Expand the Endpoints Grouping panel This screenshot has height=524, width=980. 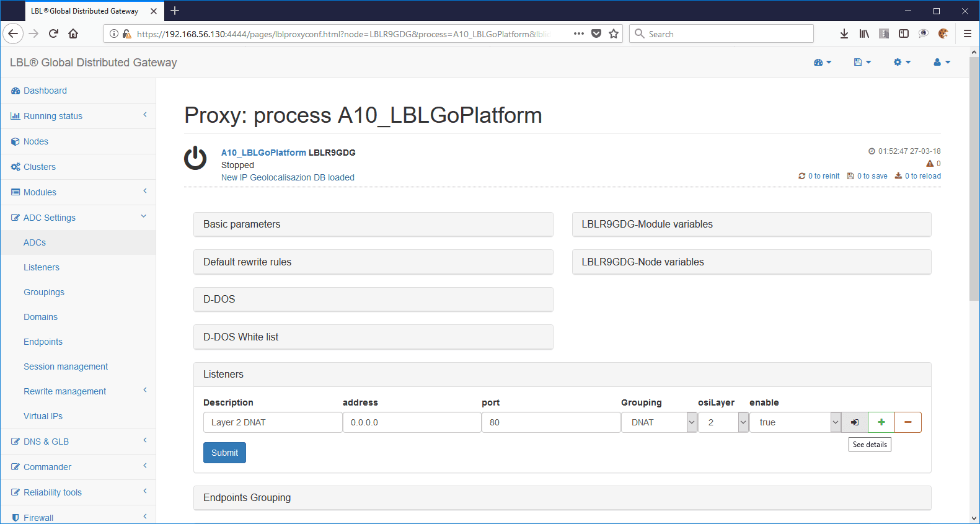[562, 498]
